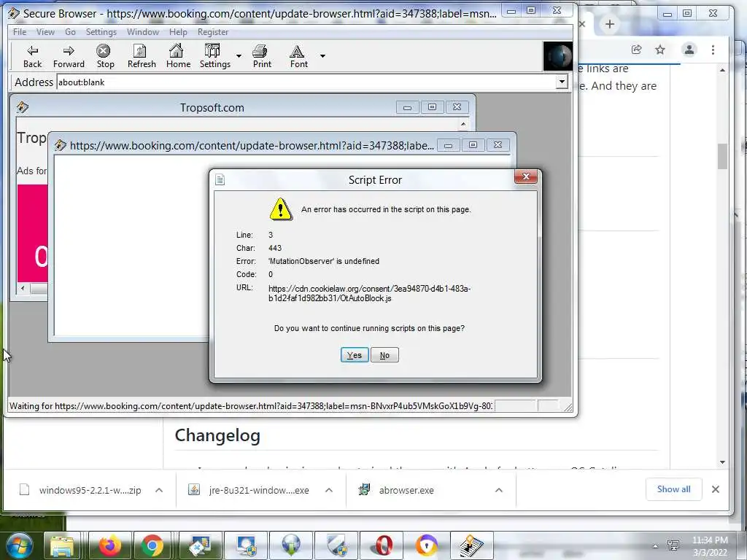The height and width of the screenshot is (560, 747).
Task: Click Tropsoft window horizontal scroll left arrow
Action: click(x=23, y=288)
